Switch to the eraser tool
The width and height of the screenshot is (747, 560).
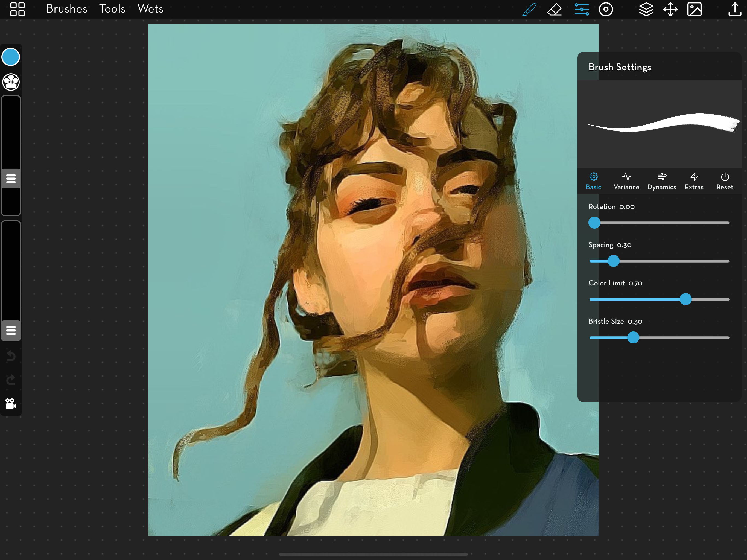tap(554, 9)
